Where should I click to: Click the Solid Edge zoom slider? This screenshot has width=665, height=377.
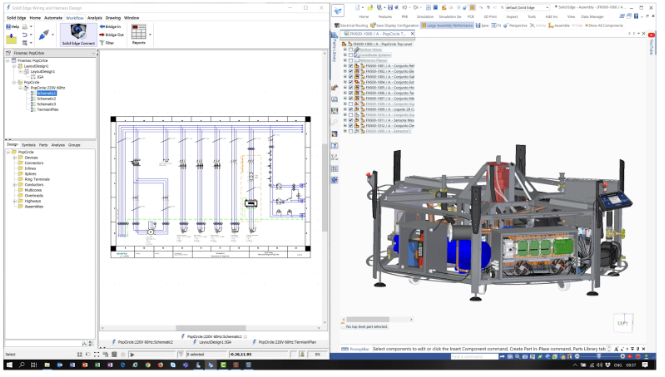click(599, 357)
